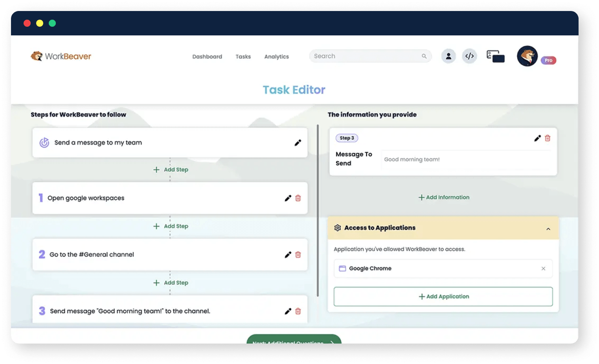Focus the Search field

pos(370,56)
